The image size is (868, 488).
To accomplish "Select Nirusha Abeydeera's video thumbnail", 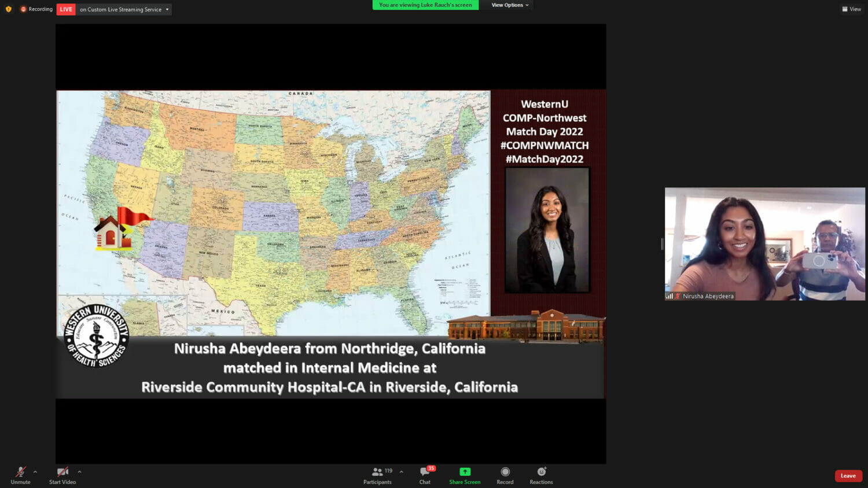I will [764, 243].
